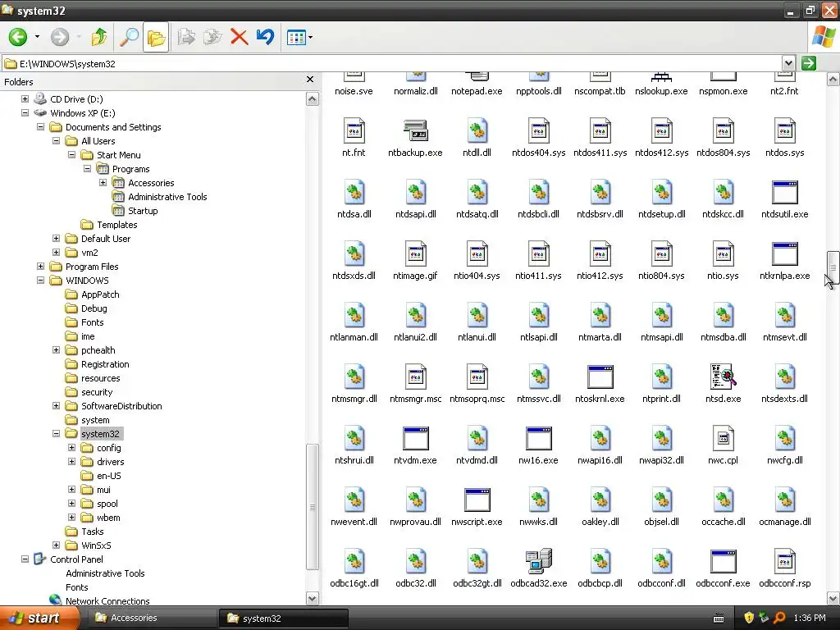
Task: Select ntoskrnl.exe icon
Action: [600, 377]
